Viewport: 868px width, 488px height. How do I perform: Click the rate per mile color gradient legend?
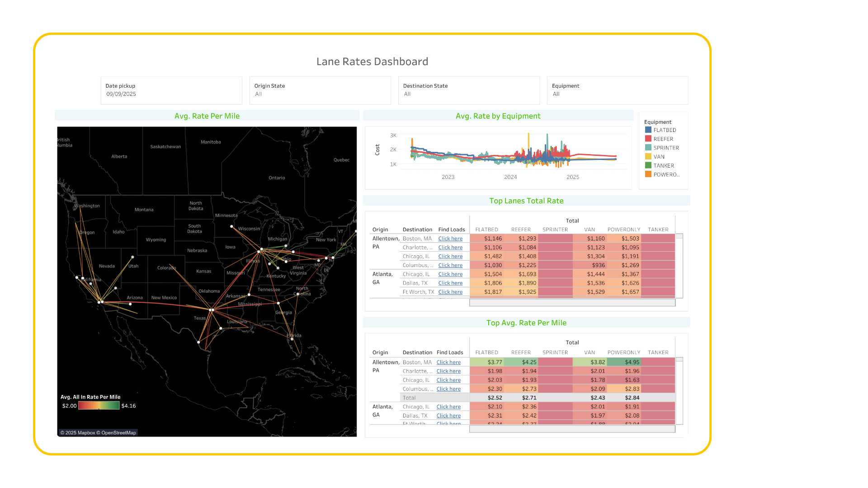pos(99,406)
